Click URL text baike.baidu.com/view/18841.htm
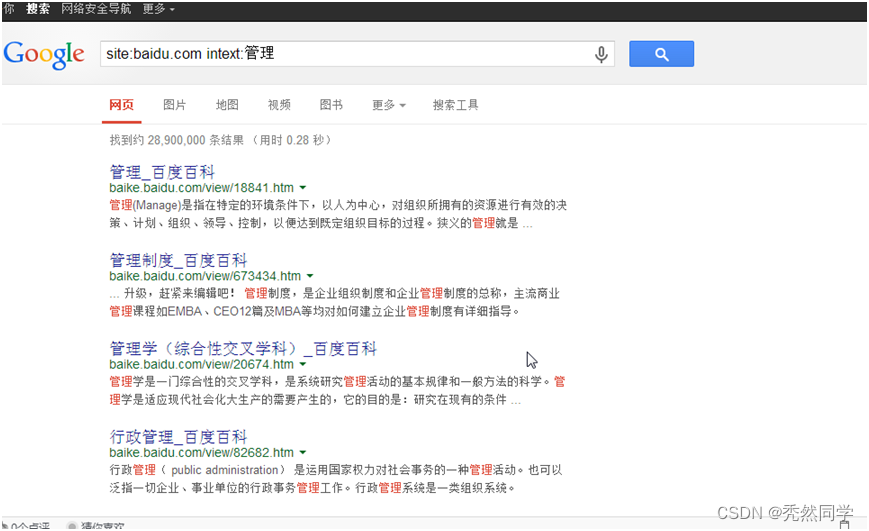869x531 pixels. 202,188
